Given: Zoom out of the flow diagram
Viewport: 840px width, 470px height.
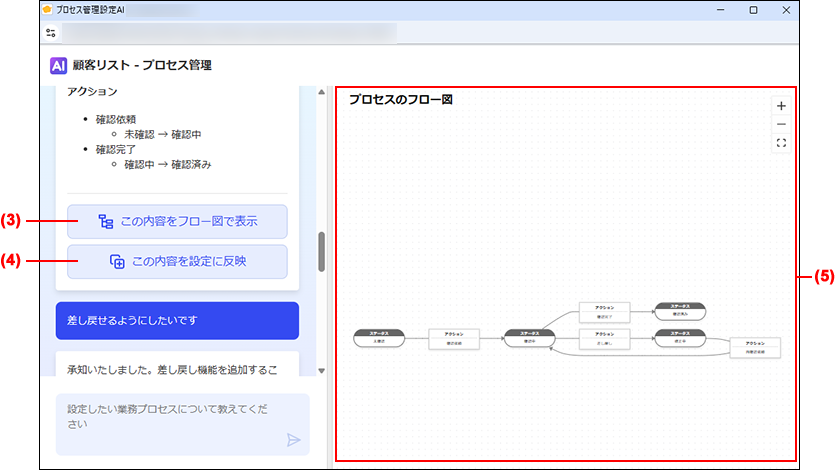Looking at the screenshot, I should (x=781, y=124).
